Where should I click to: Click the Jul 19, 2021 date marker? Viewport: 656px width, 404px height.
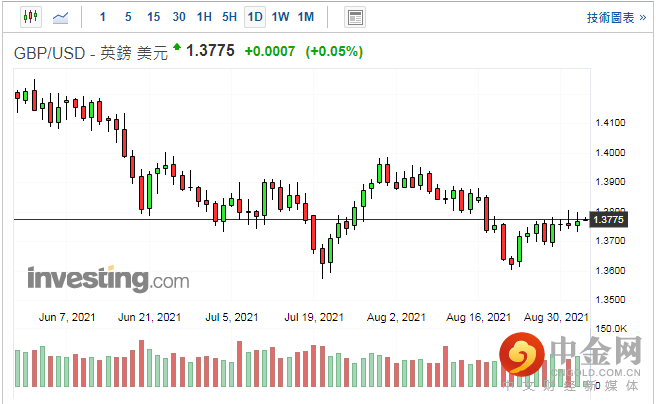[313, 316]
